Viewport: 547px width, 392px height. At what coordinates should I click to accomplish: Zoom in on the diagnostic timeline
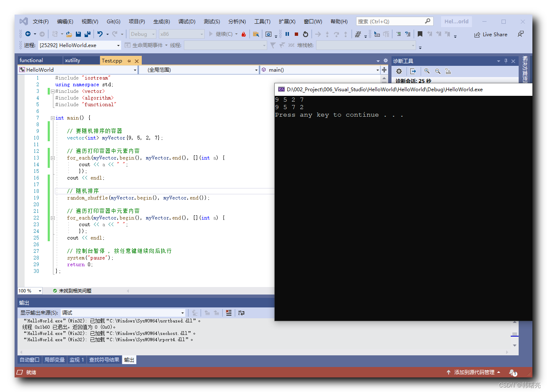tap(427, 71)
